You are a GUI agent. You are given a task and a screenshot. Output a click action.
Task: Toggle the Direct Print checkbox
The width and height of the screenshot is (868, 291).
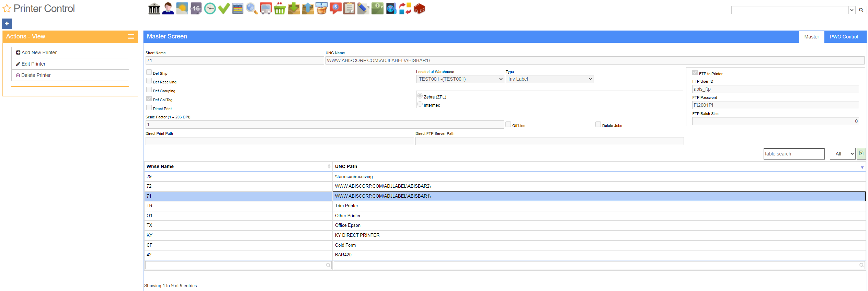[149, 107]
